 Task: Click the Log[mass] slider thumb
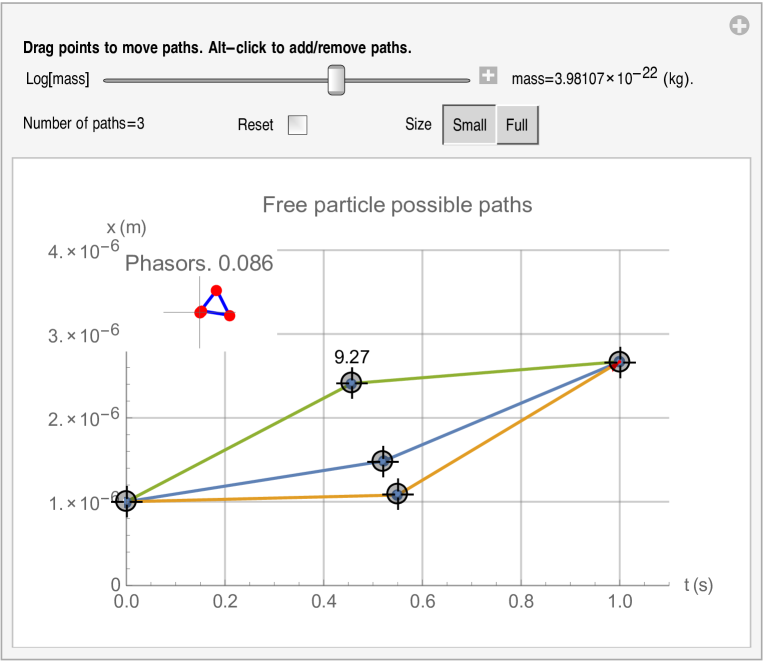coord(337,79)
